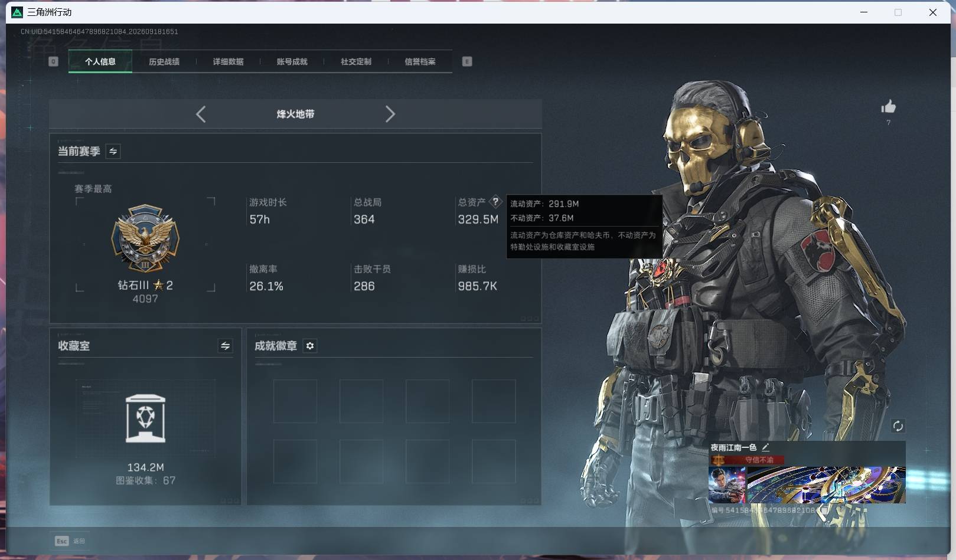Click the 烽火地带 mode title
The height and width of the screenshot is (560, 956).
[295, 114]
